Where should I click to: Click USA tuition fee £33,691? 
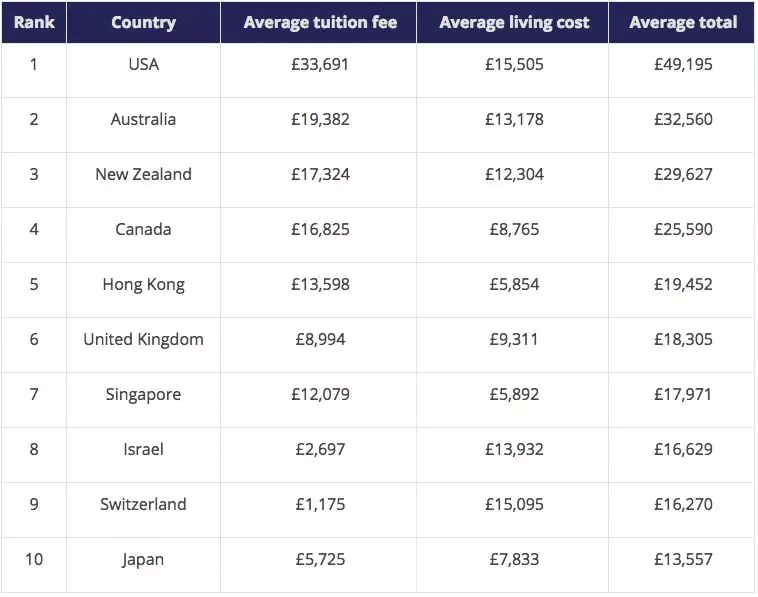point(320,65)
